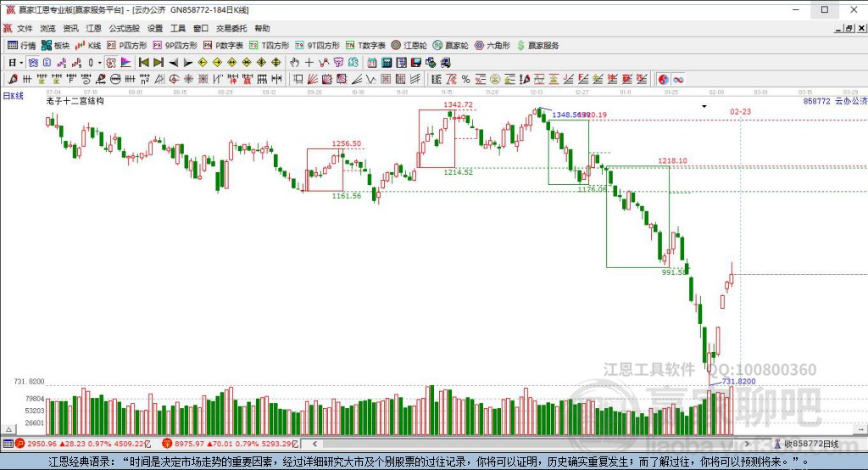868x470 pixels.
Task: Click the bottom-left triangle expander
Action: (8, 429)
